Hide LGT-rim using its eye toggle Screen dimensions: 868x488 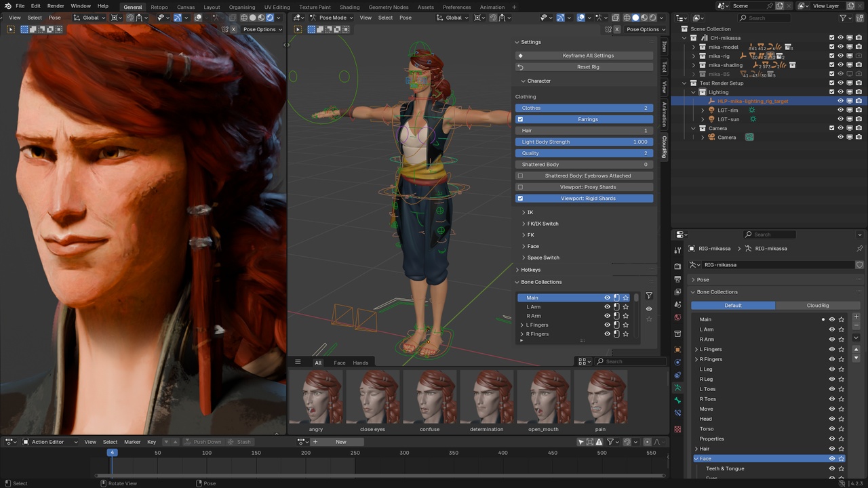click(x=840, y=110)
